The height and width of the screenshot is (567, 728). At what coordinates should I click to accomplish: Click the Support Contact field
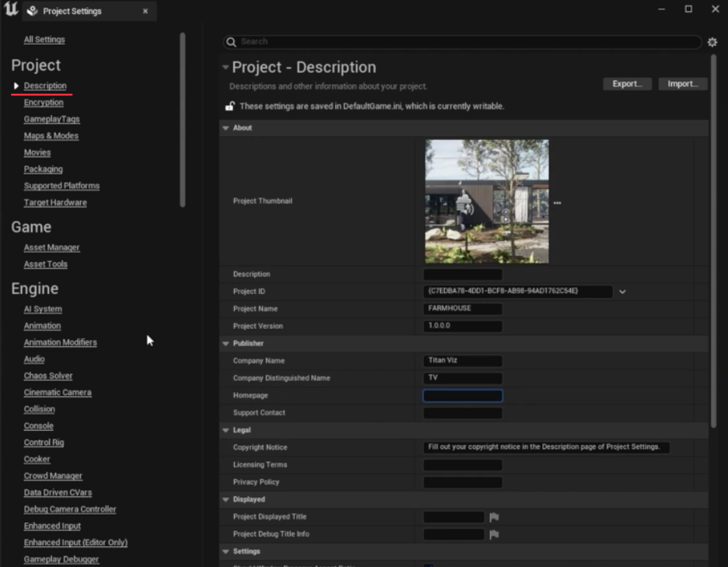pos(463,413)
